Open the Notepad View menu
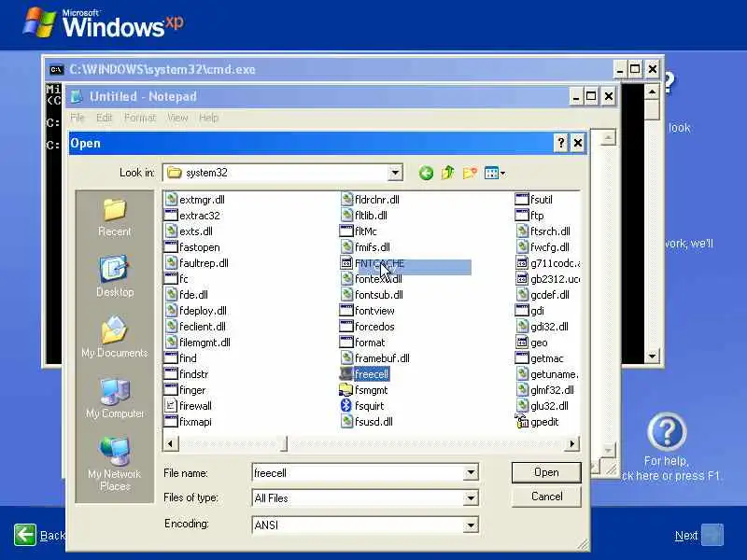The width and height of the screenshot is (747, 560). (177, 118)
